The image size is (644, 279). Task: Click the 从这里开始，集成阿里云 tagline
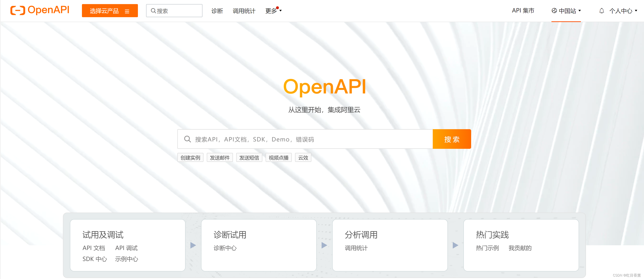(324, 110)
